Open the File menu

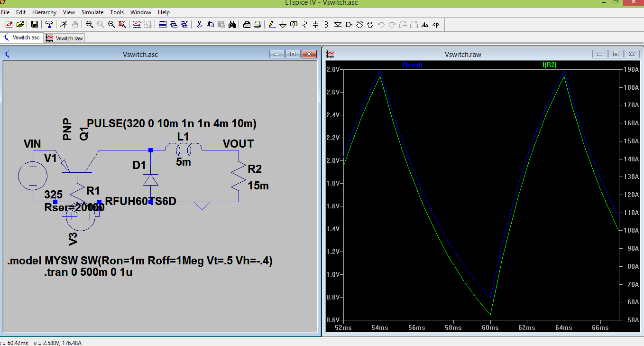pyautogui.click(x=5, y=12)
